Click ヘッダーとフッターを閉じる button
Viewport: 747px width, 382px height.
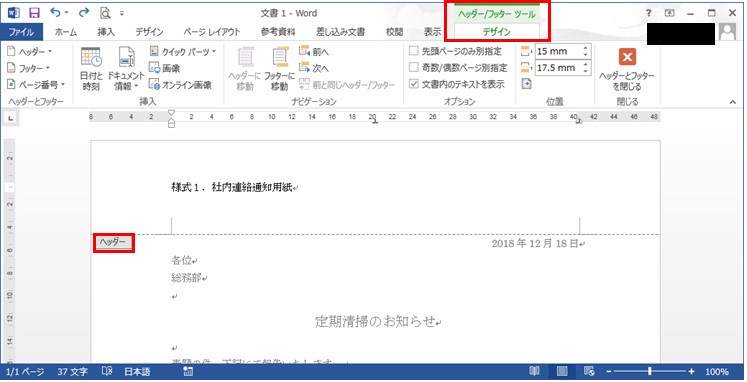coord(627,69)
